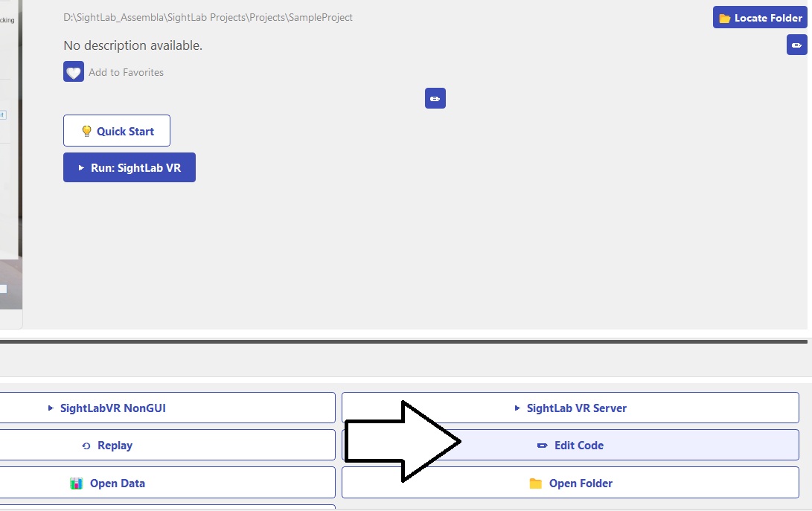Click the SampleProject folder path text
This screenshot has width=812, height=511.
coord(208,17)
